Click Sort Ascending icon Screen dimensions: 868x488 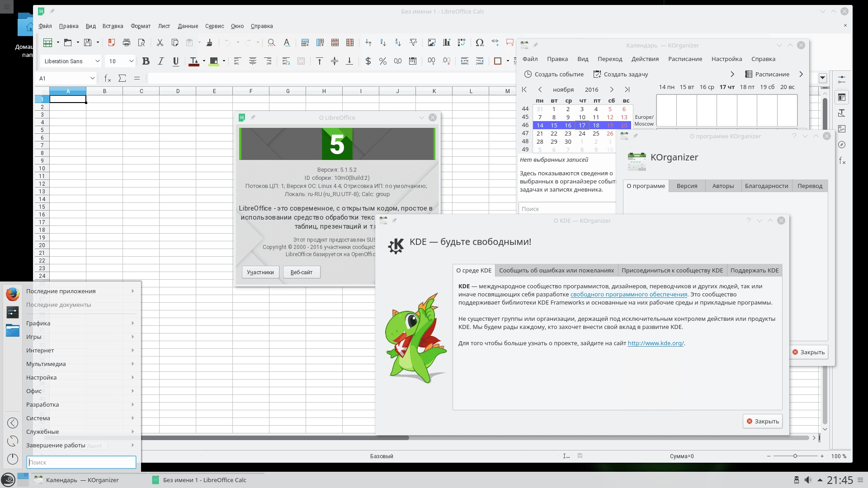[x=383, y=42]
